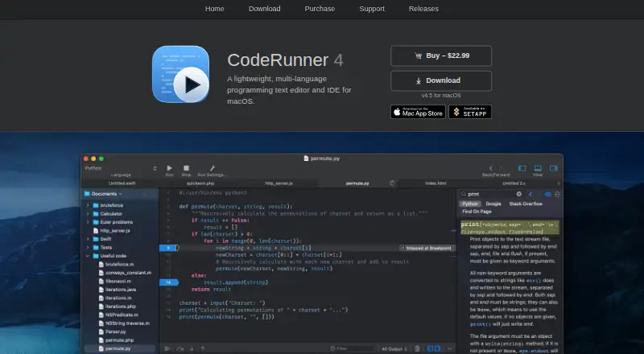This screenshot has width=644, height=354.
Task: Click the circled minus icon in docs panel
Action: pos(557,194)
